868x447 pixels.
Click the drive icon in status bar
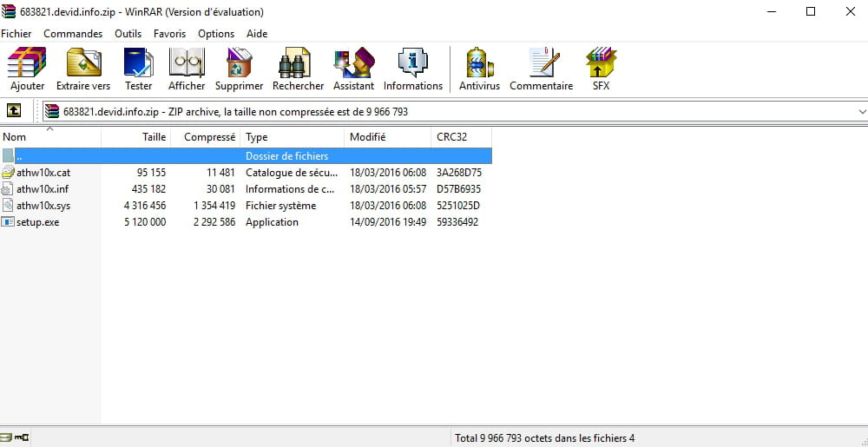6,438
